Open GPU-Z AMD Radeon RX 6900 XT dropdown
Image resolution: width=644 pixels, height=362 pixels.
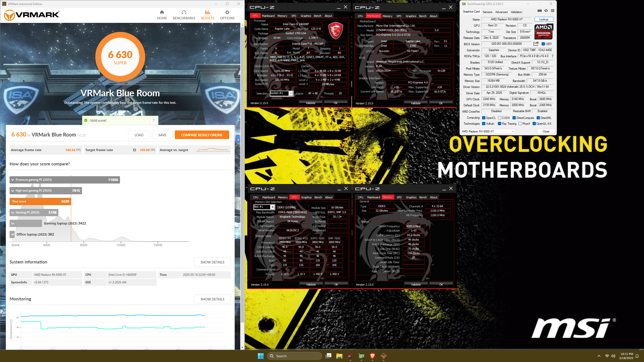coord(488,131)
